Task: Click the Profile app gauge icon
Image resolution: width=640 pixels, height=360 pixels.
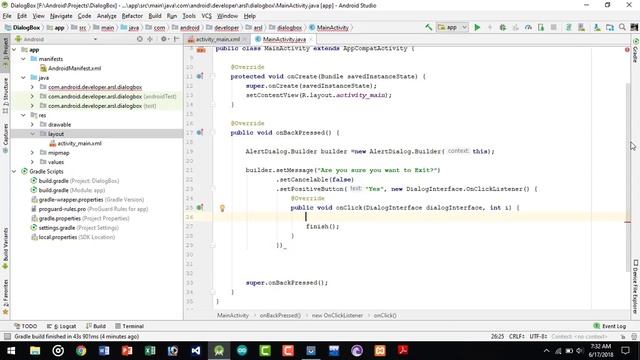Action: pos(528,27)
